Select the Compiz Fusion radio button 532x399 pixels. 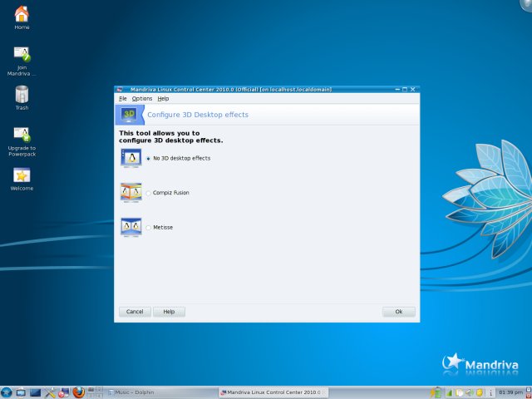pos(148,193)
